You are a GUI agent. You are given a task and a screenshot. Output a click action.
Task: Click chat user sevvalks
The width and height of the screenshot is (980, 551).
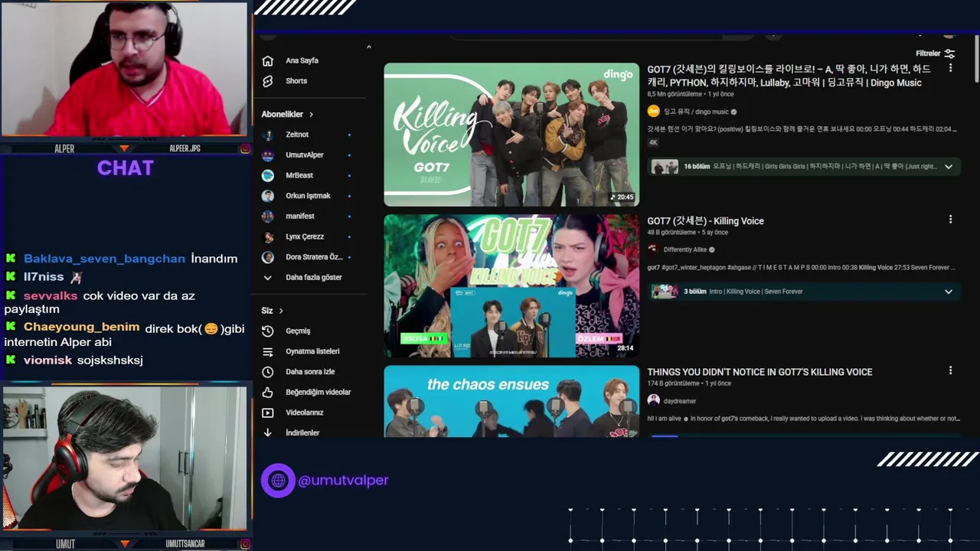(x=51, y=295)
